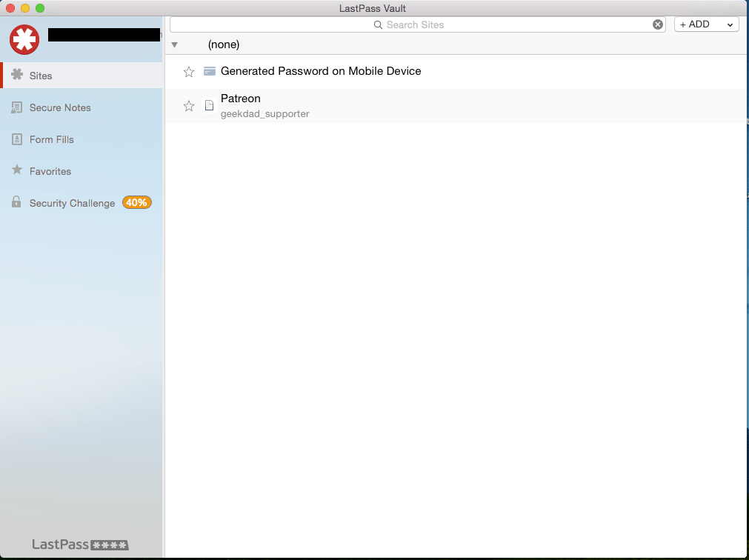The width and height of the screenshot is (749, 560).
Task: Click the 40% Security Challenge score badge
Action: click(x=136, y=202)
